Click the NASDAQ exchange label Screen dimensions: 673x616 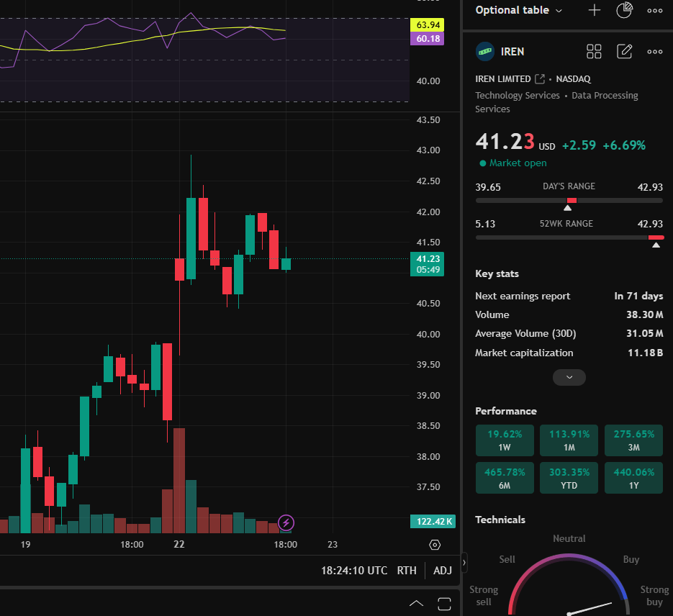pos(574,79)
